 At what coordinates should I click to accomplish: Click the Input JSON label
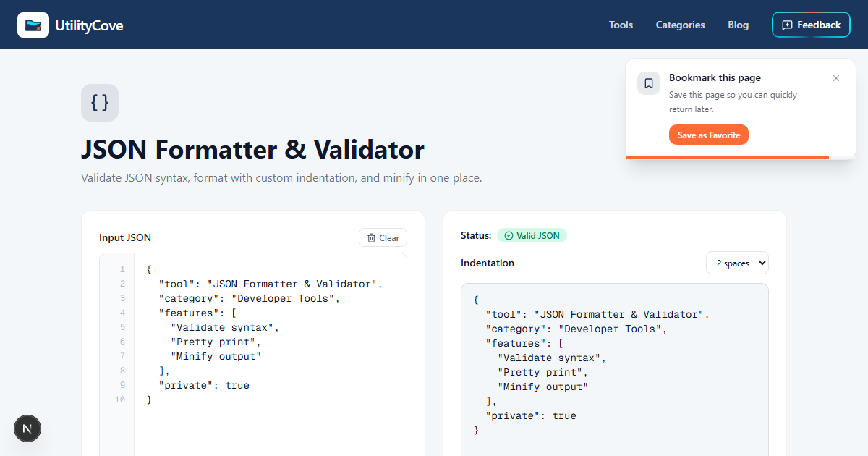(x=125, y=237)
